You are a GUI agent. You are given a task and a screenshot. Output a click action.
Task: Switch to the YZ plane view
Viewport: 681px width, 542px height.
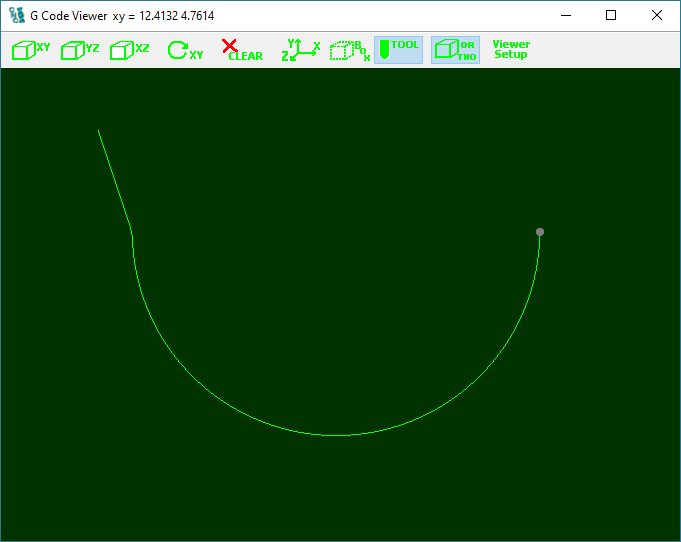click(80, 50)
